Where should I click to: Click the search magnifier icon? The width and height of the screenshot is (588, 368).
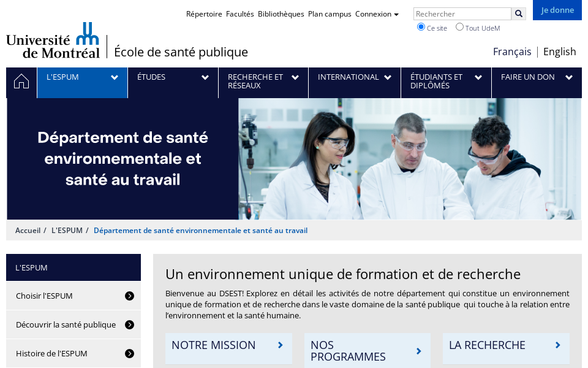pyautogui.click(x=518, y=13)
